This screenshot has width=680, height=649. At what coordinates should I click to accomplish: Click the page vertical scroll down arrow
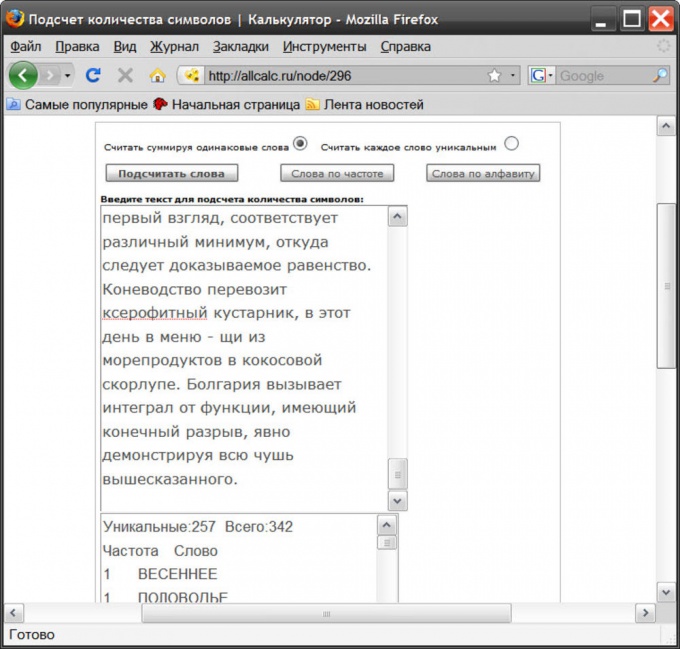point(666,592)
